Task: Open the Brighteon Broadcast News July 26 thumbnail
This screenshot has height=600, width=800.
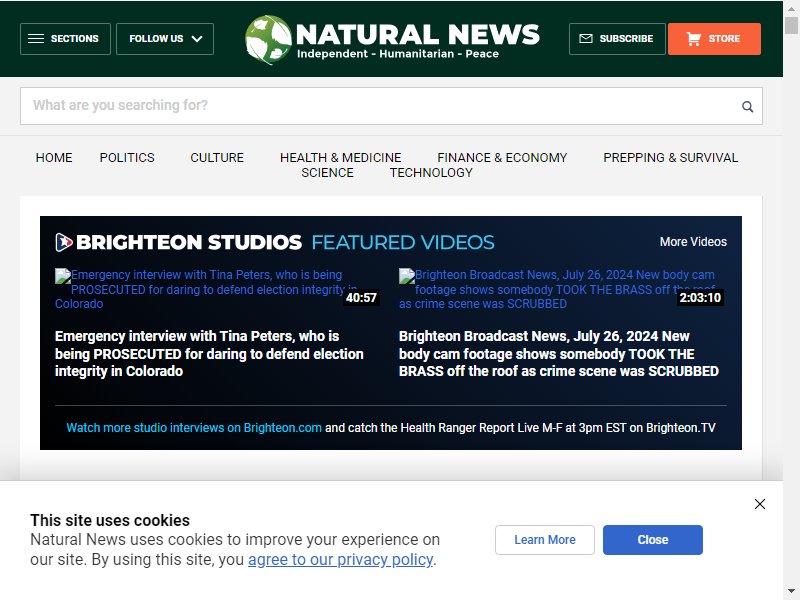Action: [x=562, y=289]
